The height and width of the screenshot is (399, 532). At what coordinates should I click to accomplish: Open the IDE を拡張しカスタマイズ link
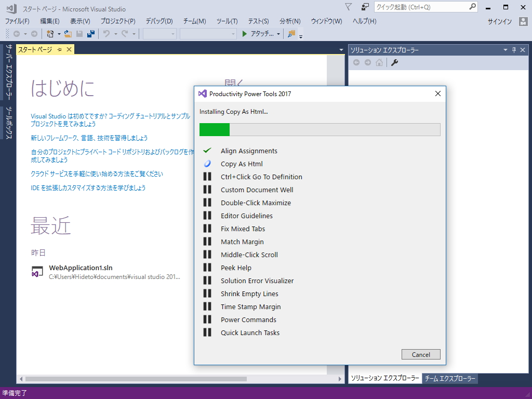click(x=88, y=188)
